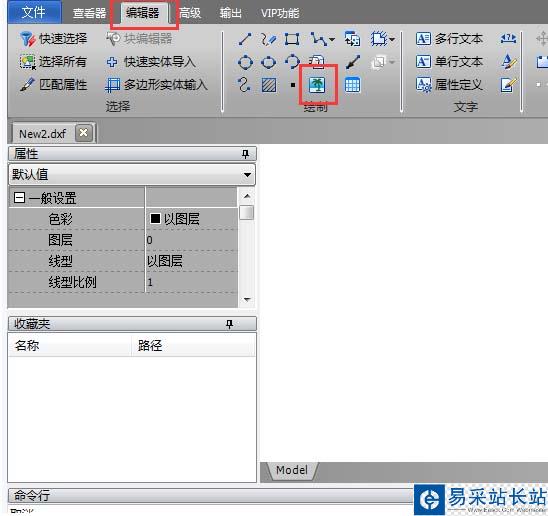Switch to the Viewer (查看器) tab
The height and width of the screenshot is (516, 548).
pos(89,13)
